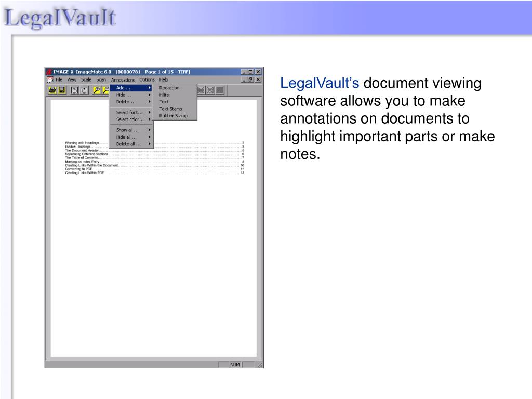Close the Annotations menu
This screenshot has height=399, width=532.
click(x=123, y=80)
